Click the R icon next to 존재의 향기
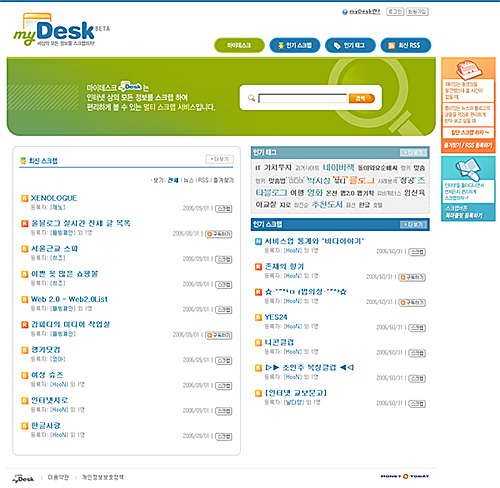The width and height of the screenshot is (500, 488). coord(258,267)
